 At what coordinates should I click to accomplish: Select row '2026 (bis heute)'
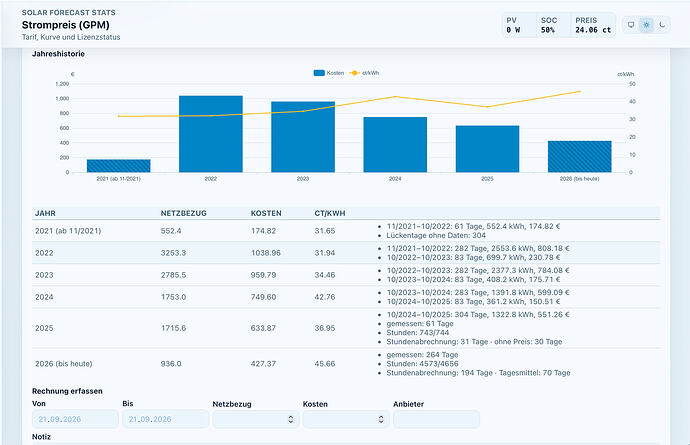[x=346, y=364]
